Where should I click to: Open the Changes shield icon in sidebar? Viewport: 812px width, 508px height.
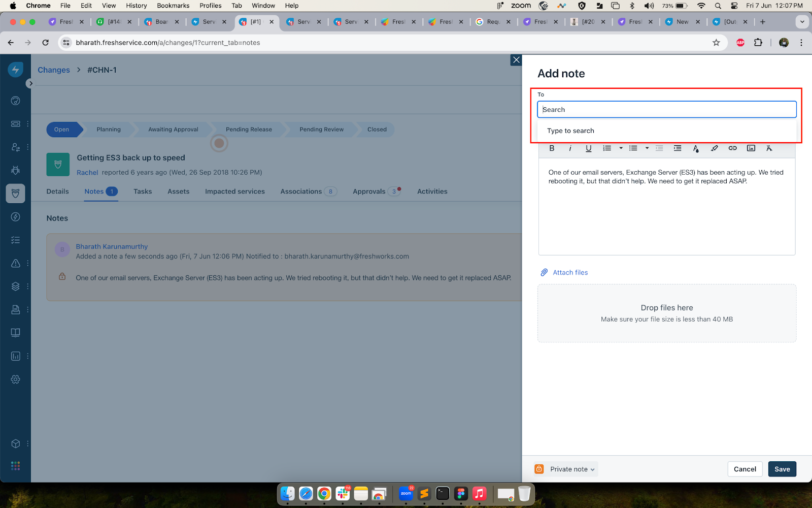[16, 194]
